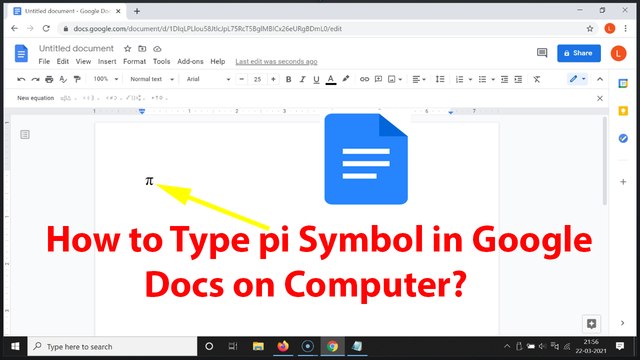Click the New equation button
Screen dimensions: 640x360
[x=36, y=98]
